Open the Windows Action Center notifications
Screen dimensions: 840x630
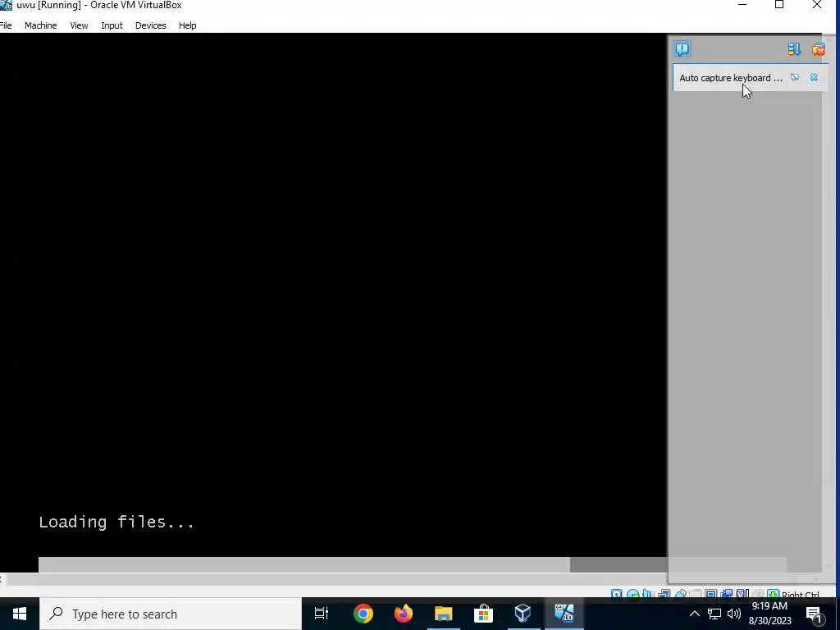click(815, 614)
